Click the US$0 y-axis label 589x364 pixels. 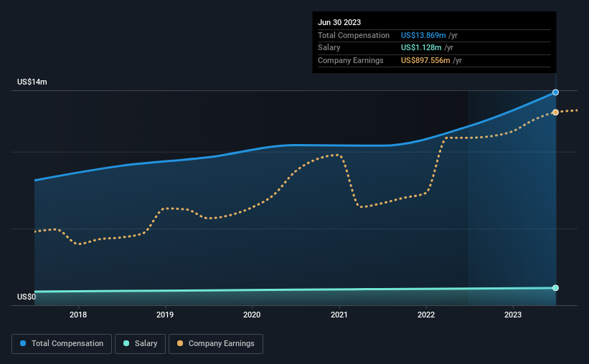click(x=27, y=297)
